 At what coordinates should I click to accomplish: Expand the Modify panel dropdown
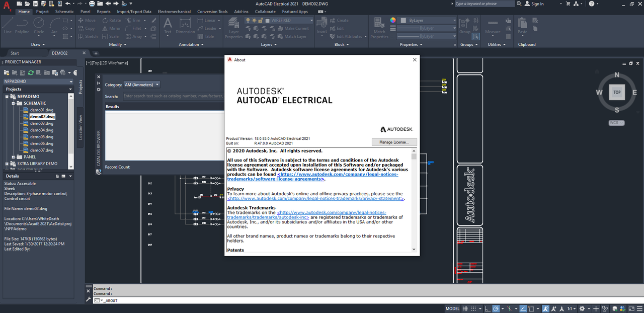tap(118, 44)
